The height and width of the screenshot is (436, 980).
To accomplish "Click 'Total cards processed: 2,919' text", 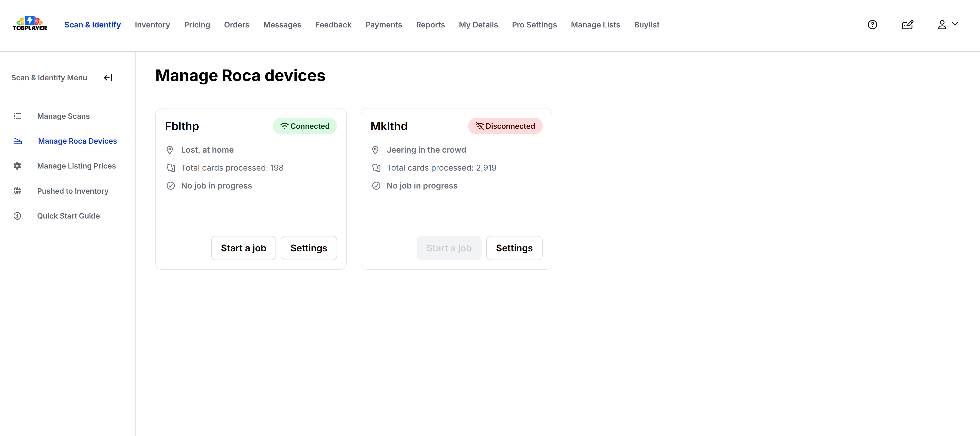I will click(441, 168).
